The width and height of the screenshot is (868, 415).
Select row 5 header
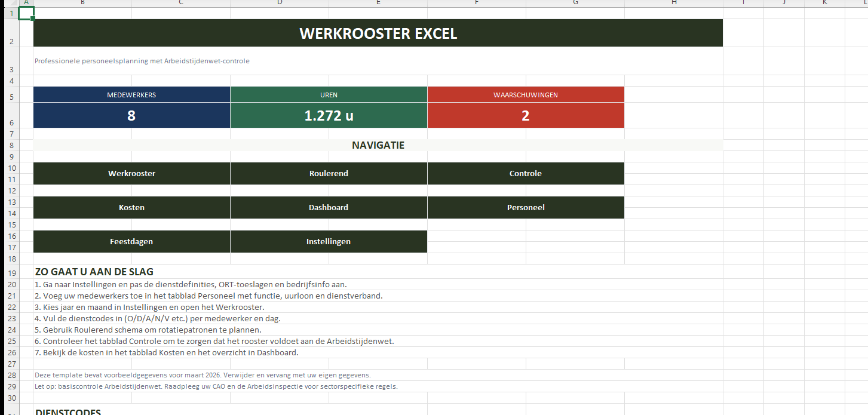[11, 94]
